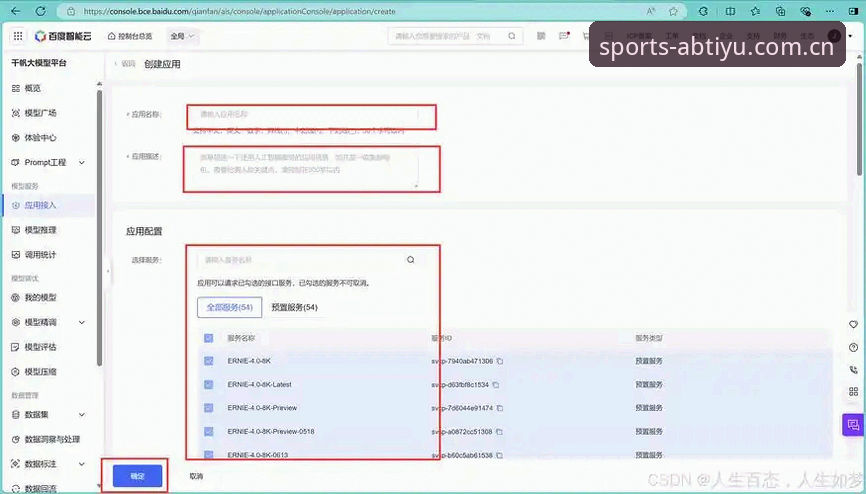Toggle the select-all services header checkbox
This screenshot has width=866, height=494.
tap(209, 338)
